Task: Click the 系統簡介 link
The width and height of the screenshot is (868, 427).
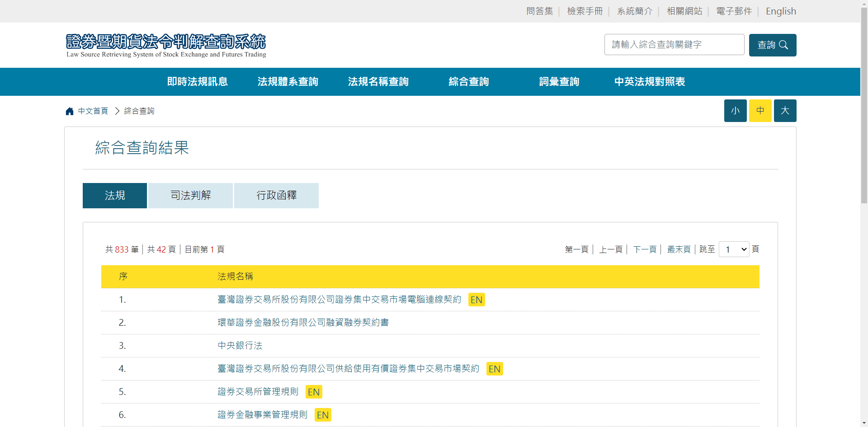Action: tap(635, 11)
